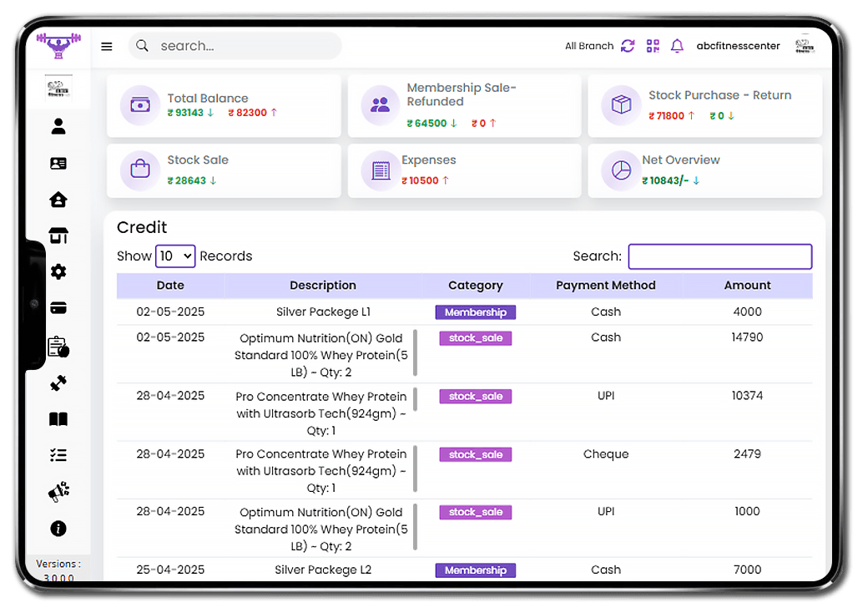The height and width of the screenshot is (608, 868).
Task: Open the dumbbell workout icon in sidebar
Action: pyautogui.click(x=58, y=383)
